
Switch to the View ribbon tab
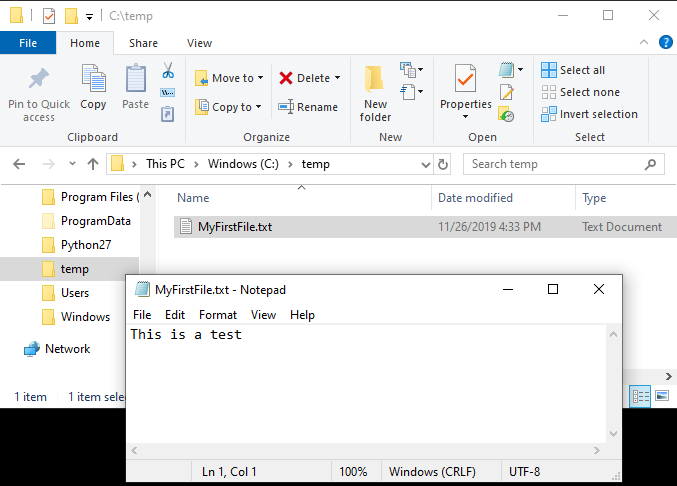[199, 43]
